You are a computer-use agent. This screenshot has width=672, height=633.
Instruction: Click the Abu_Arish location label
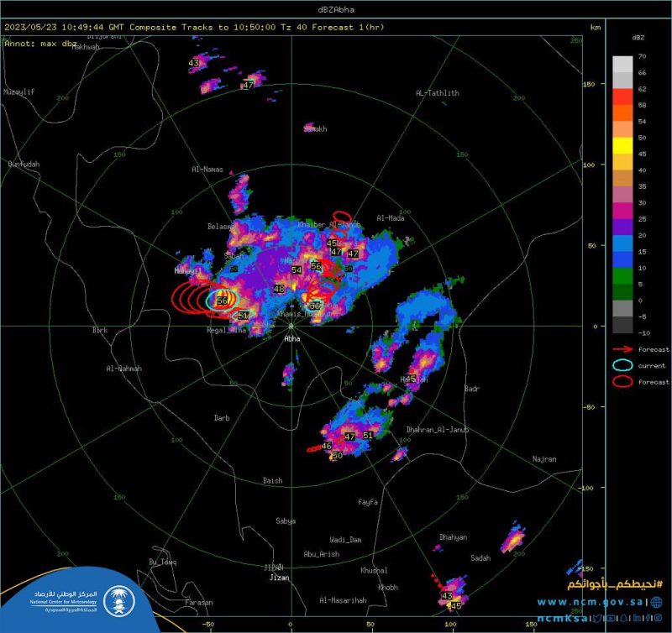point(322,554)
